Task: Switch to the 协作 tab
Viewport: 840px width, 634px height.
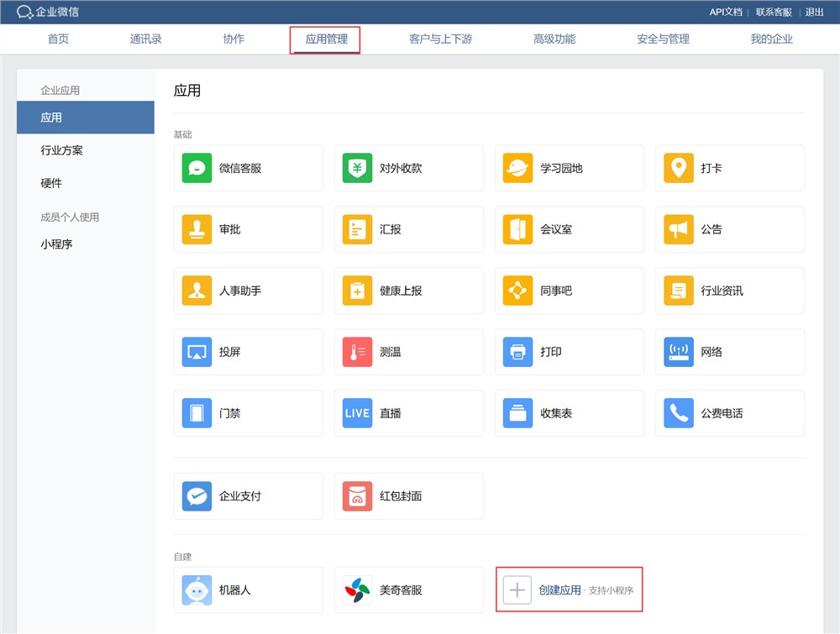Action: 234,39
